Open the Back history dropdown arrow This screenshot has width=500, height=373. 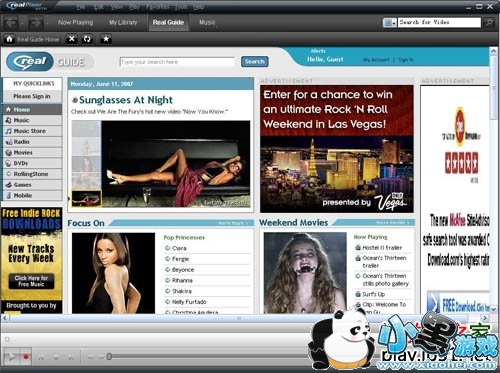(22, 23)
